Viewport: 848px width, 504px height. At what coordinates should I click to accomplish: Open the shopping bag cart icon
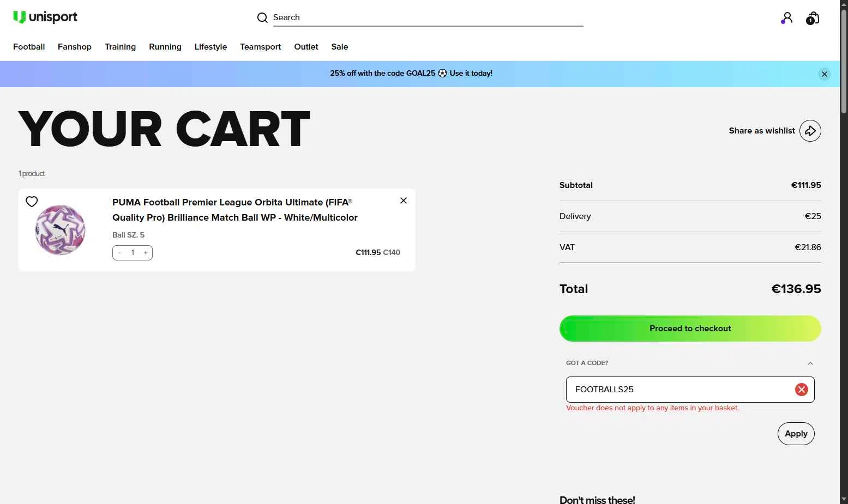(813, 19)
